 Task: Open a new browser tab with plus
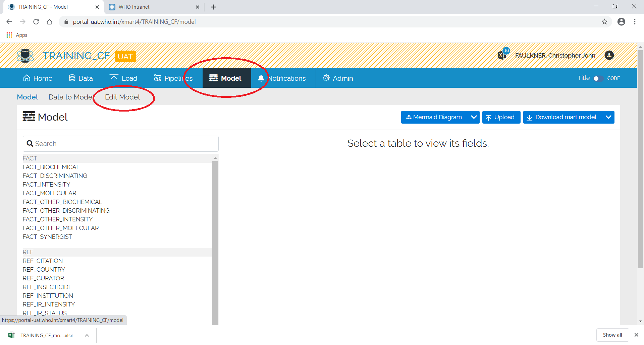(x=213, y=7)
